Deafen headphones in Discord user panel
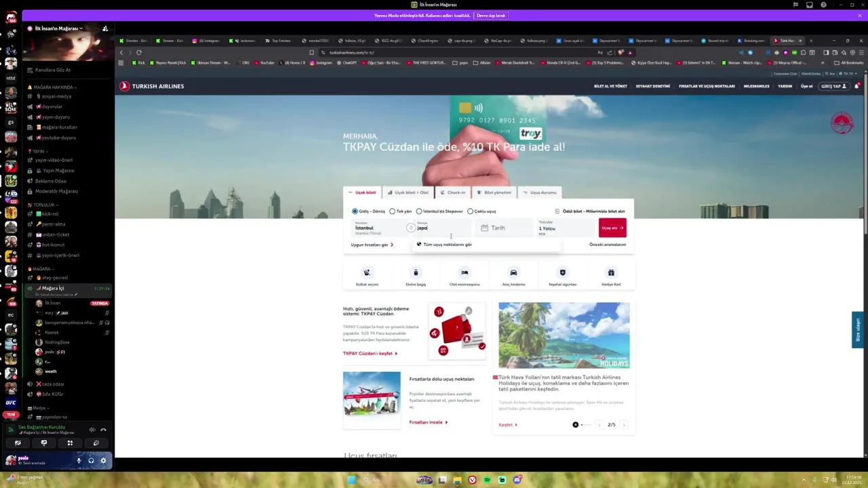868x488 pixels. (x=91, y=461)
